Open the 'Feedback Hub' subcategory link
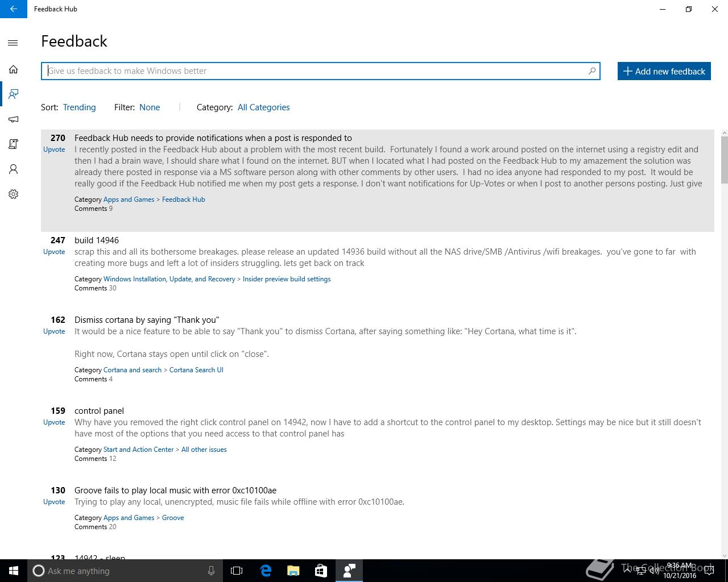This screenshot has width=728, height=582. (x=183, y=199)
